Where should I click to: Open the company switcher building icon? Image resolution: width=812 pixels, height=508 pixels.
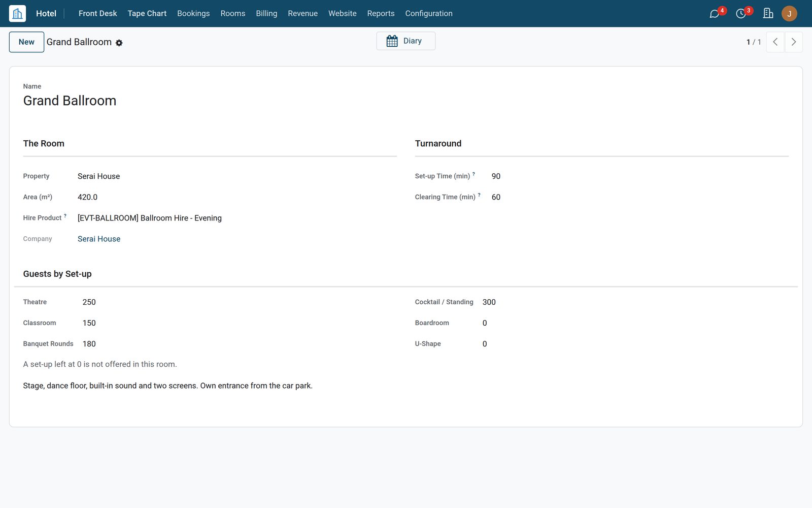click(768, 13)
